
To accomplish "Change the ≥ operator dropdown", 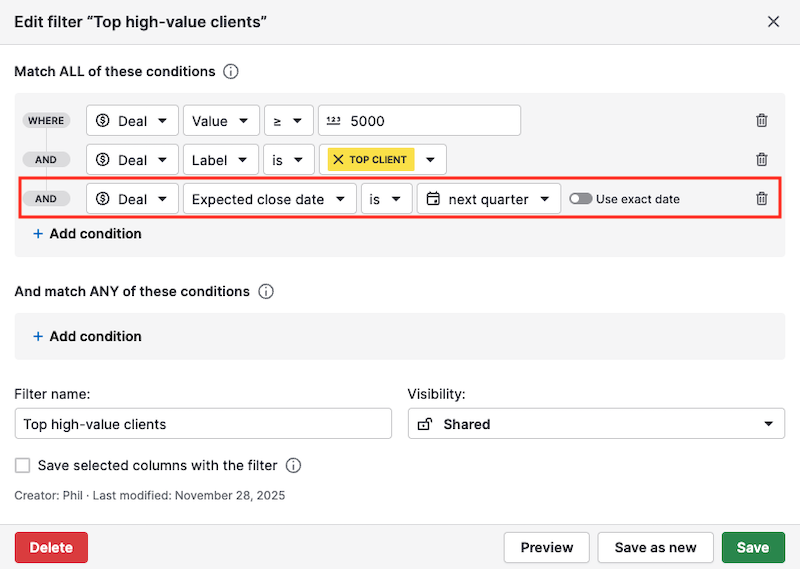I will pos(288,121).
